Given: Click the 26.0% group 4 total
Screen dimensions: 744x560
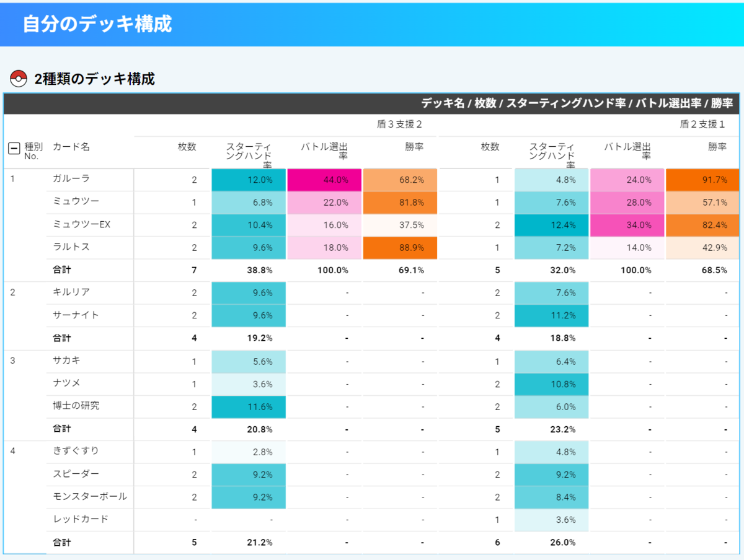Looking at the screenshot, I should click(564, 543).
